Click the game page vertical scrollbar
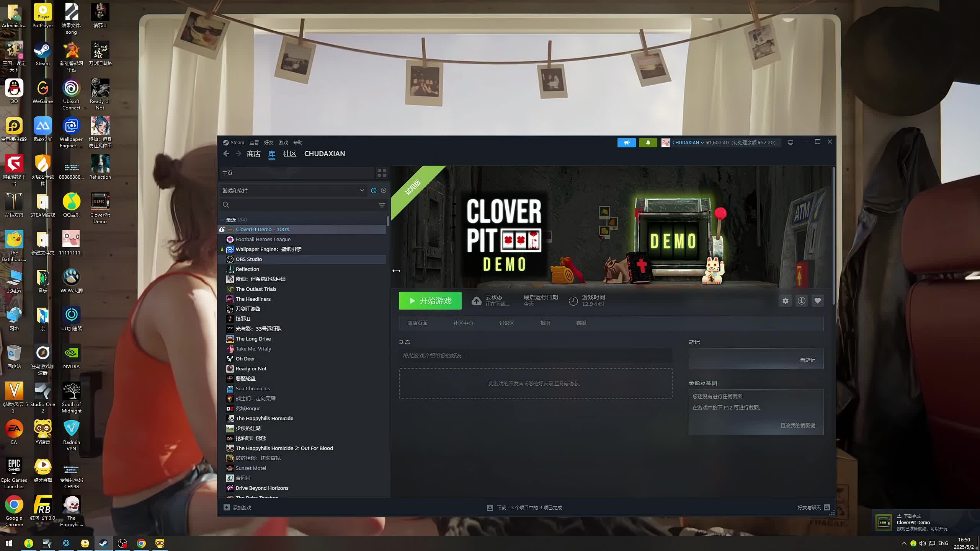 click(833, 236)
